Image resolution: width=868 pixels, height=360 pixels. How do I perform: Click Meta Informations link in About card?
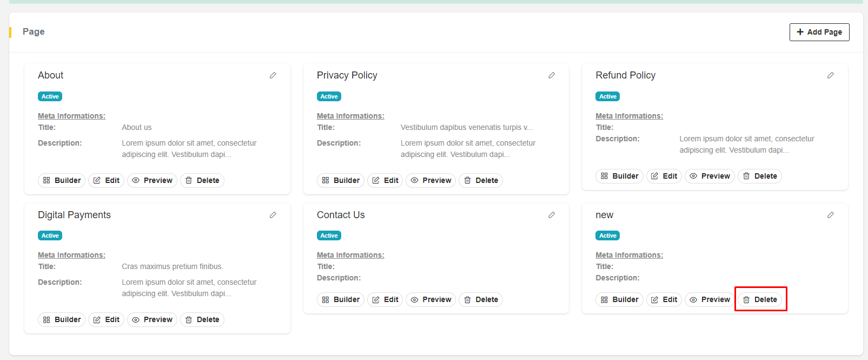pos(71,116)
